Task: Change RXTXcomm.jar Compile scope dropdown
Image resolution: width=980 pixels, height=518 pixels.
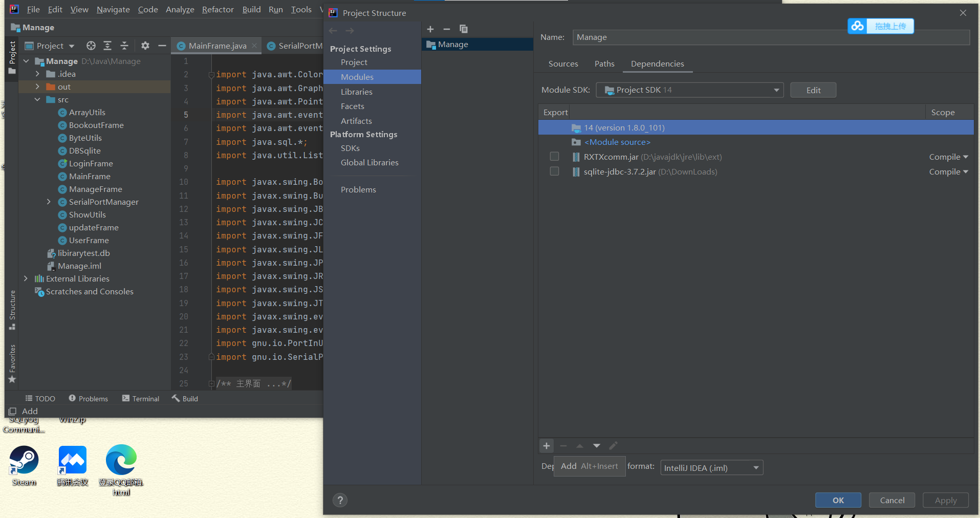Action: 948,157
